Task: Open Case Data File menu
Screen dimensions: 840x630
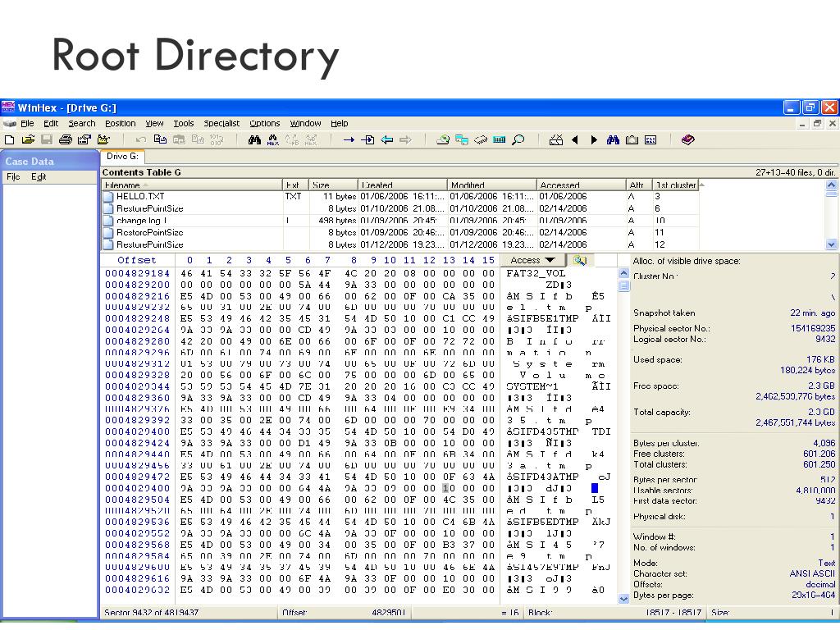Action: 13,177
